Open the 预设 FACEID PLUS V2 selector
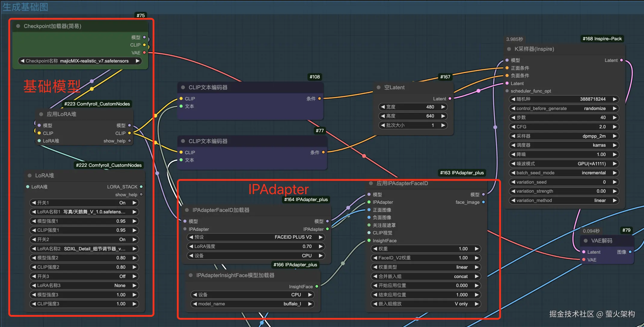Viewport: 644px width, 327px height. pos(255,237)
